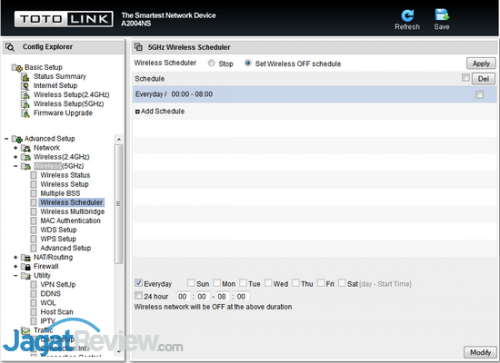Select Set Wireless OFF schedule radio
This screenshot has height=363, width=500.
pos(248,63)
